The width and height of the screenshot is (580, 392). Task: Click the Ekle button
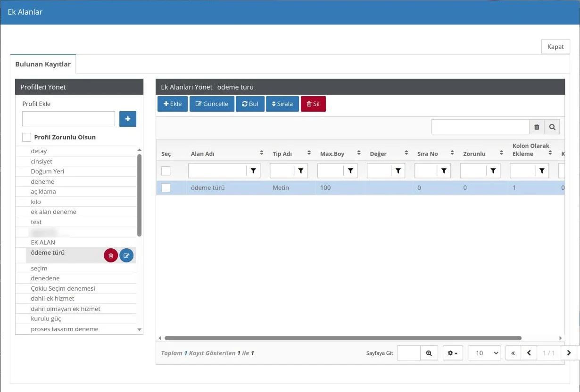(x=173, y=104)
